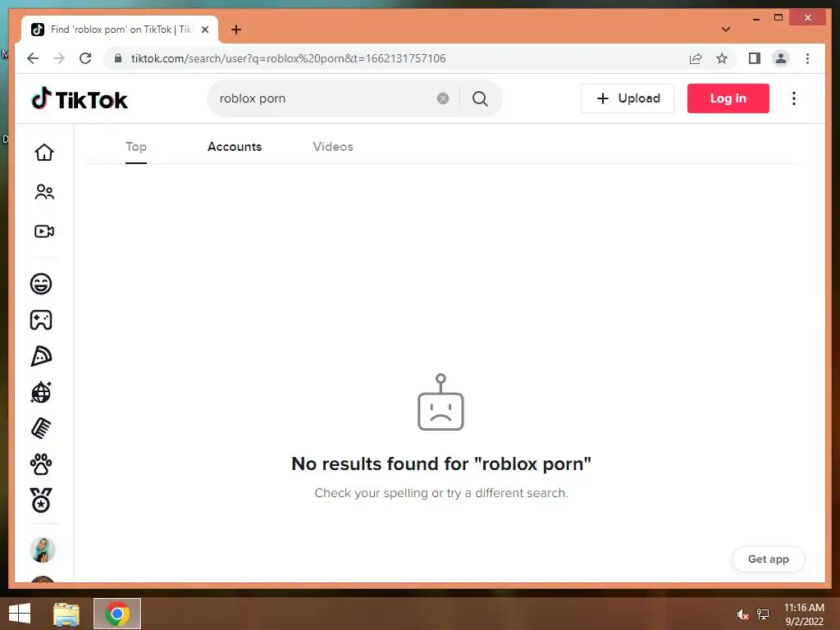Click the sad robot no-results illustration
This screenshot has width=840, height=630.
pyautogui.click(x=441, y=402)
